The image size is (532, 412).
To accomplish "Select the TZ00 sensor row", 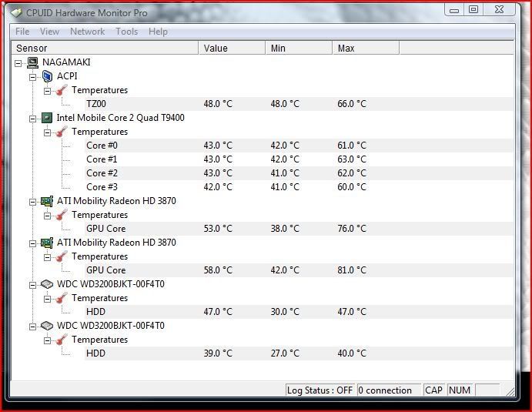I will 299,104.
